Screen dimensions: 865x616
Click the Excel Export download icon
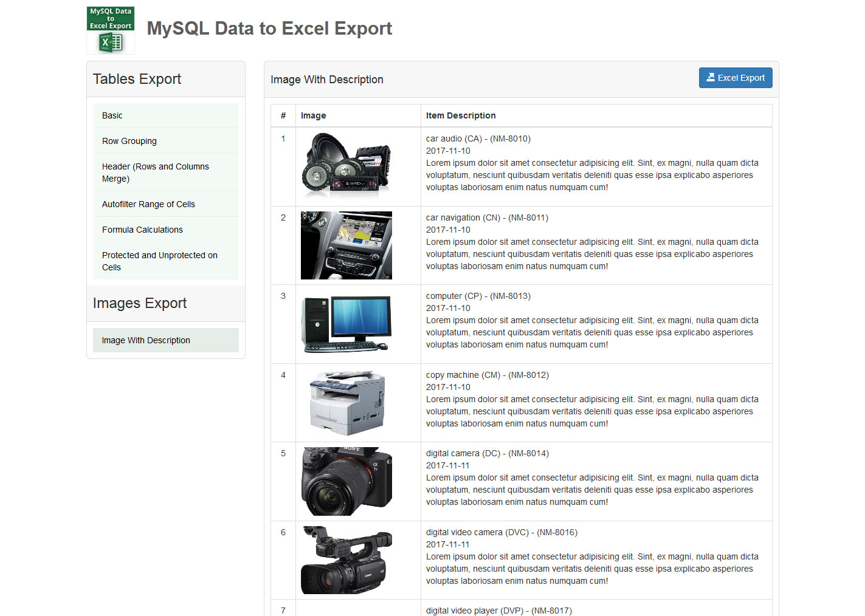click(x=711, y=77)
